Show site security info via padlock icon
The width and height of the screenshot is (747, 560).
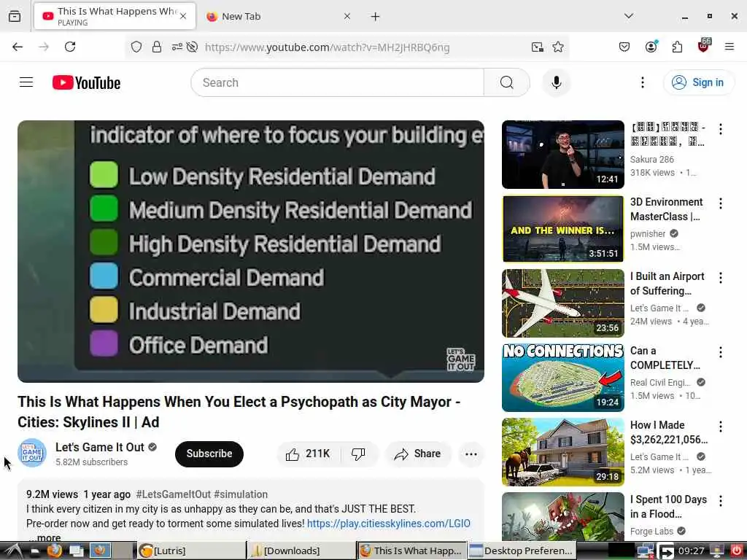[157, 47]
